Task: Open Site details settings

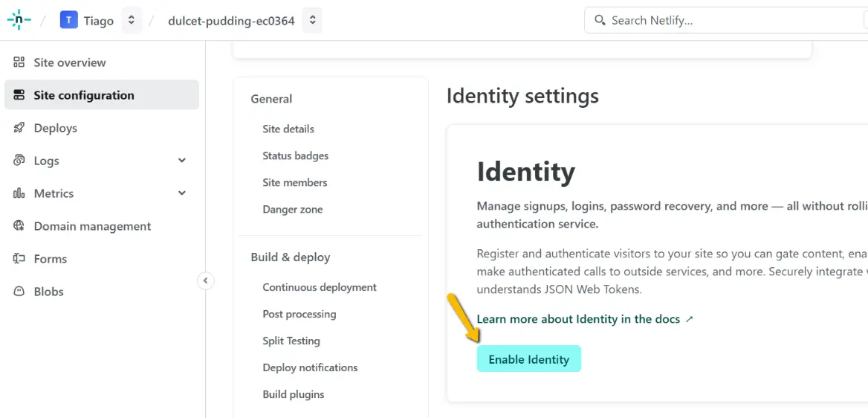Action: pos(288,129)
